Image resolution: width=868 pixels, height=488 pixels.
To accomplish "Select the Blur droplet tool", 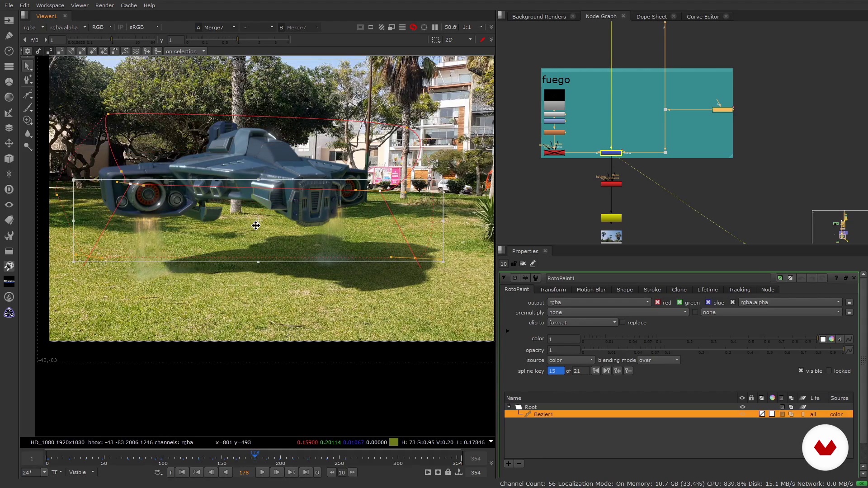I will pos(27,134).
